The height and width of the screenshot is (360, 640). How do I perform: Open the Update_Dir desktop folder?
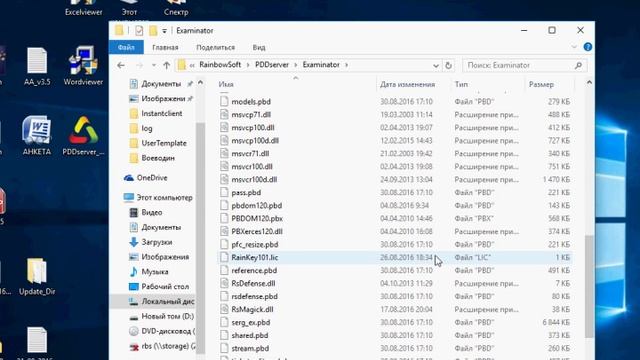tap(37, 276)
